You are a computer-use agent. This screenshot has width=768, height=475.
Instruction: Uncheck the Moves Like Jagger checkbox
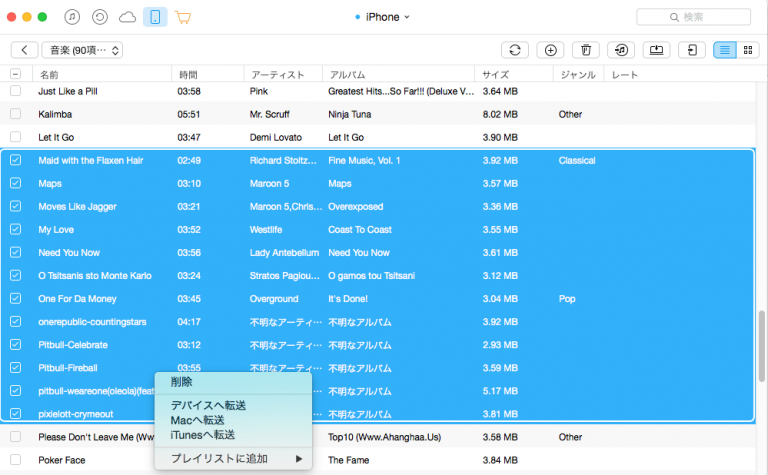16,206
